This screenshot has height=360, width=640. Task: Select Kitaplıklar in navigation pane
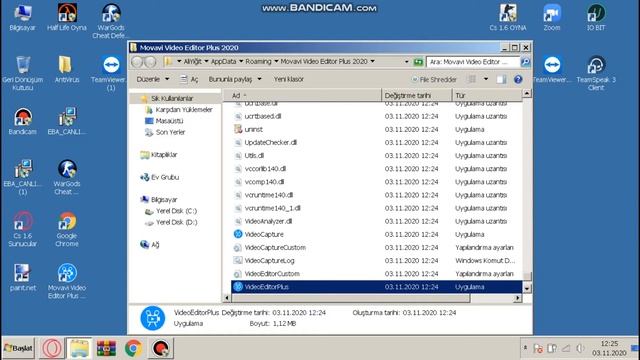158,155
